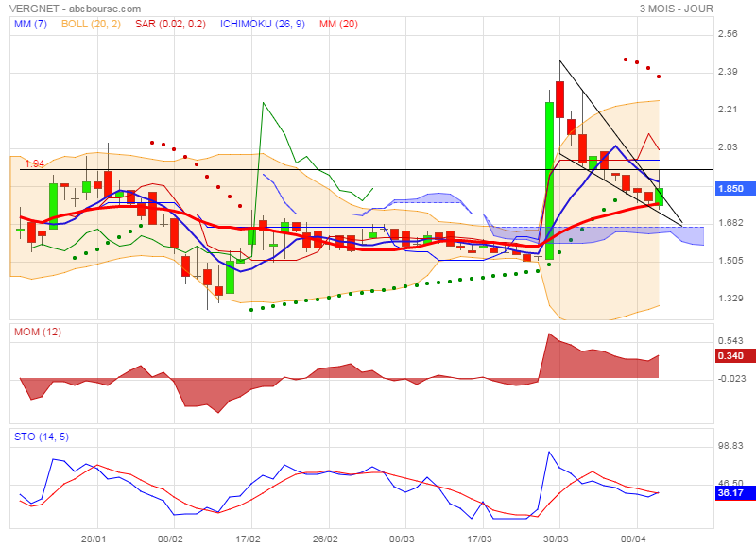Click the 30/03 date label
This screenshot has height=548, width=756.
(556, 539)
